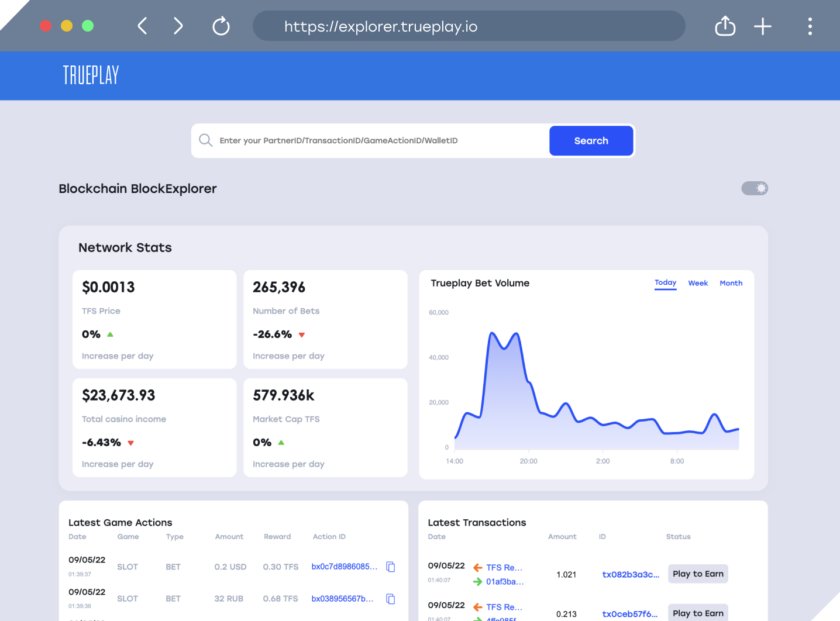Click the 40,000 chart axis label
This screenshot has height=621, width=840.
[439, 357]
